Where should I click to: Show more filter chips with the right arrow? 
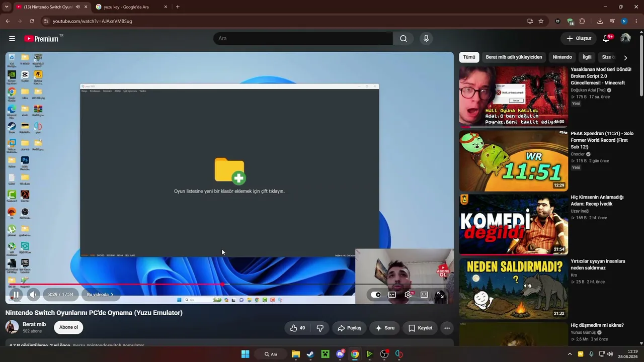tap(625, 57)
